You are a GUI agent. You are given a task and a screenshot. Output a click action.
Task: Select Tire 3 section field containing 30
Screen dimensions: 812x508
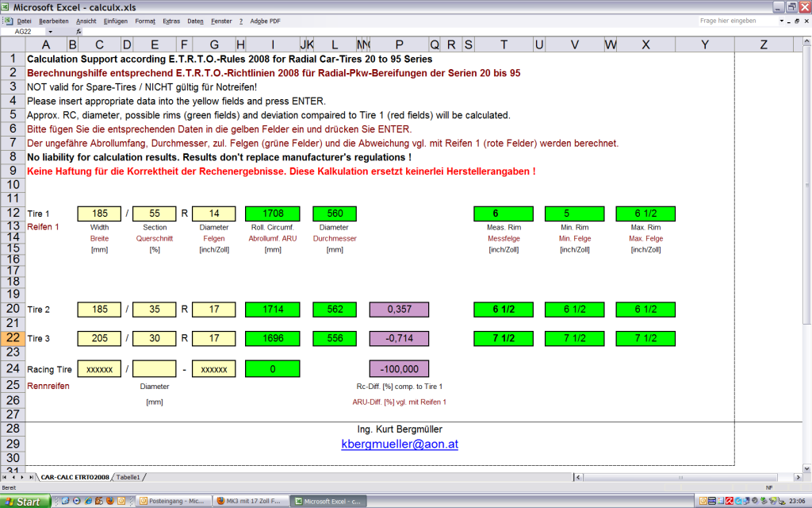[154, 339]
